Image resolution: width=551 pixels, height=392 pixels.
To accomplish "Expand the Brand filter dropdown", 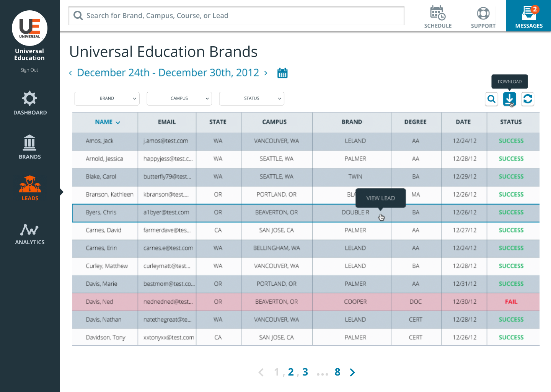I will tap(107, 98).
